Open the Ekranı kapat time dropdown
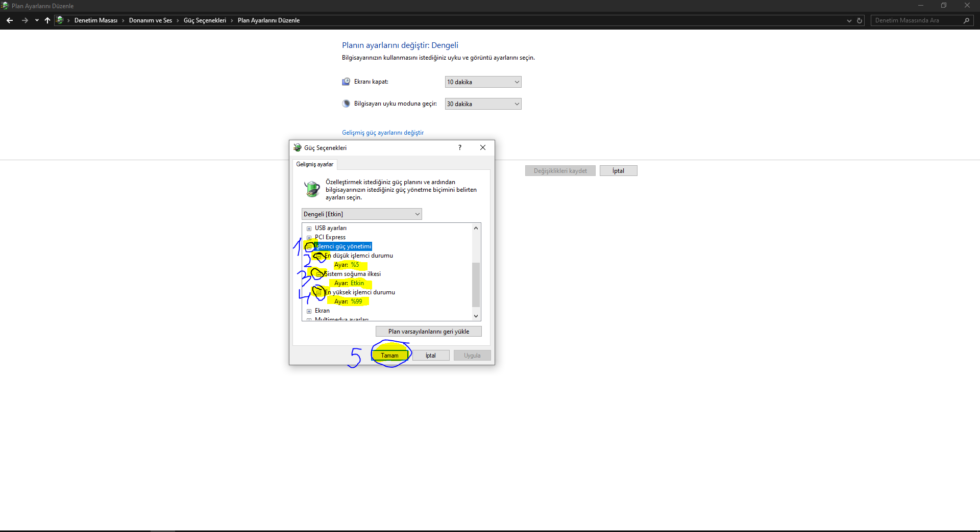 pyautogui.click(x=483, y=82)
